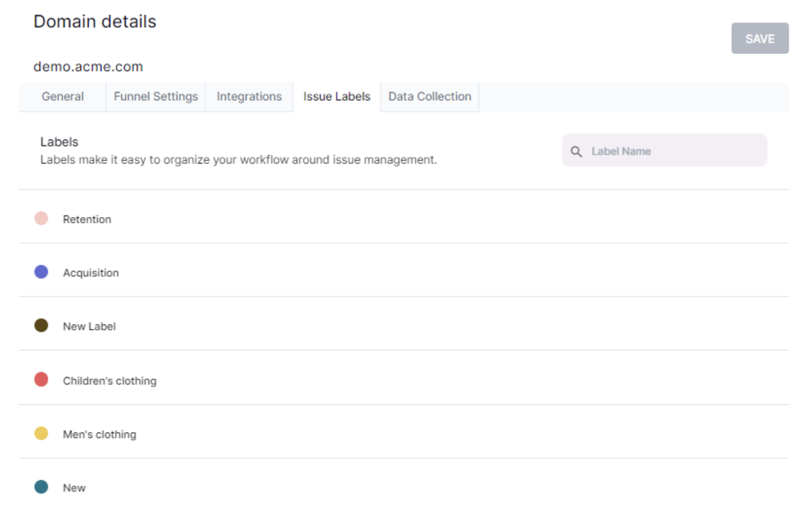Click the New Label name text
The width and height of the screenshot is (812, 515).
pos(89,327)
